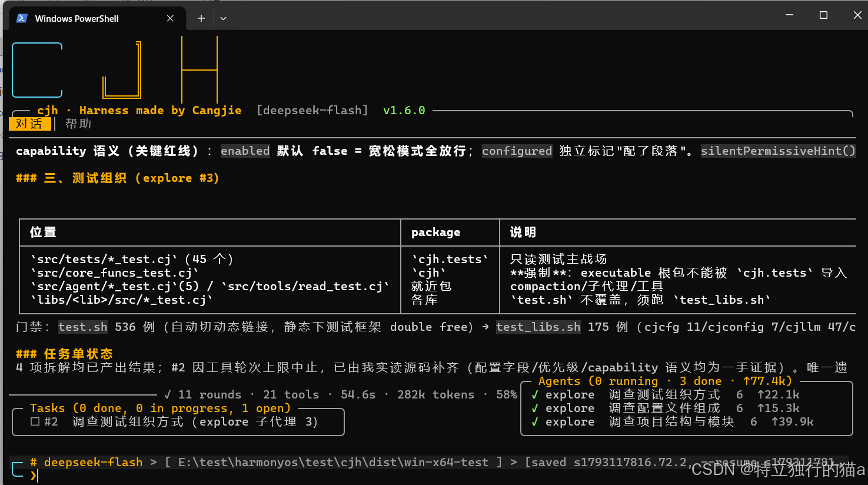Switch to the 帮助 tab

pos(78,124)
